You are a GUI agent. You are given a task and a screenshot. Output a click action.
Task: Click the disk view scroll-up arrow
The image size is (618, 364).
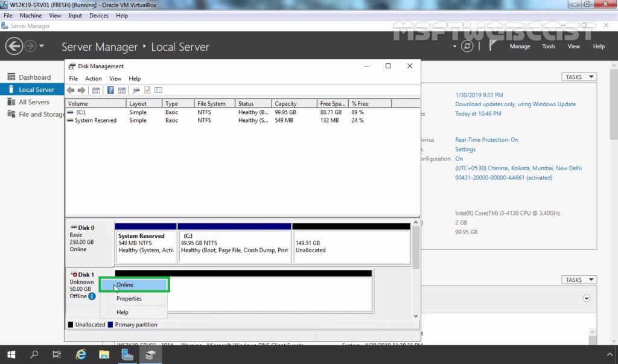415,223
